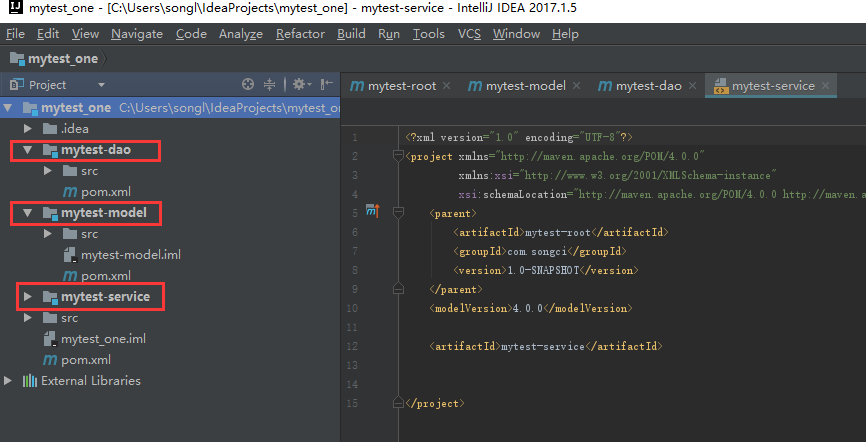This screenshot has height=442, width=866.
Task: Close the mytest-root editor tab
Action: 447,86
